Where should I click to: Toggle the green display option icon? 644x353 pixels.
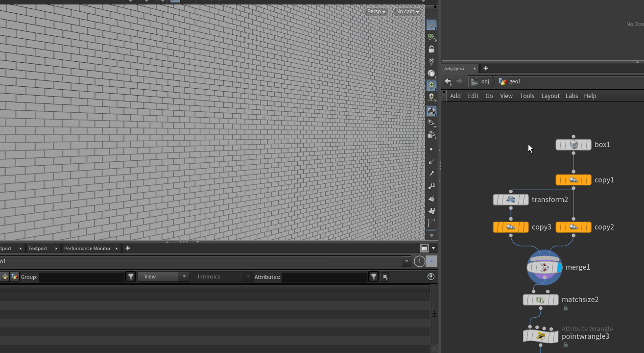tap(431, 37)
